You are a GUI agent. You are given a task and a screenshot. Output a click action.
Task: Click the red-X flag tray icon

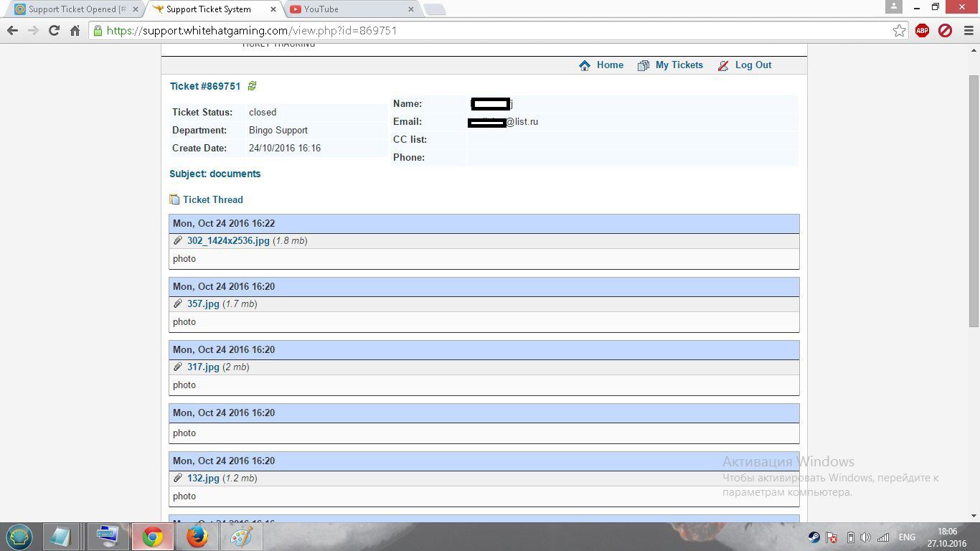831,537
